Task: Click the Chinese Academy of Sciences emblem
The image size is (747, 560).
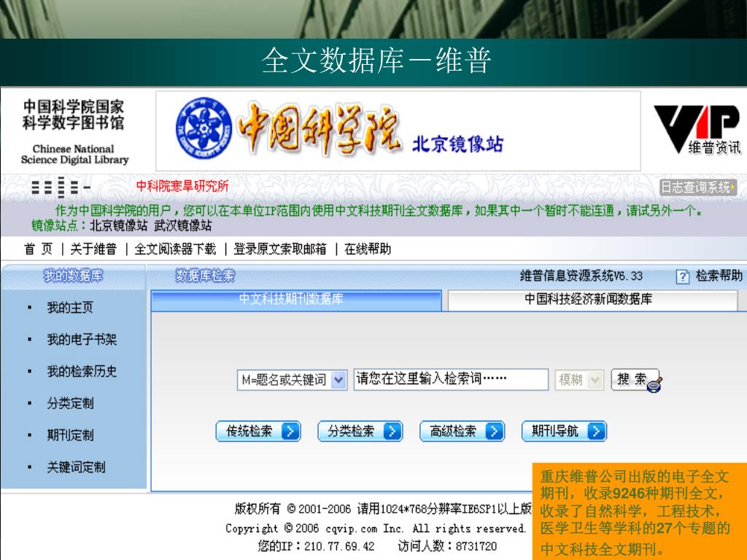Action: [204, 128]
